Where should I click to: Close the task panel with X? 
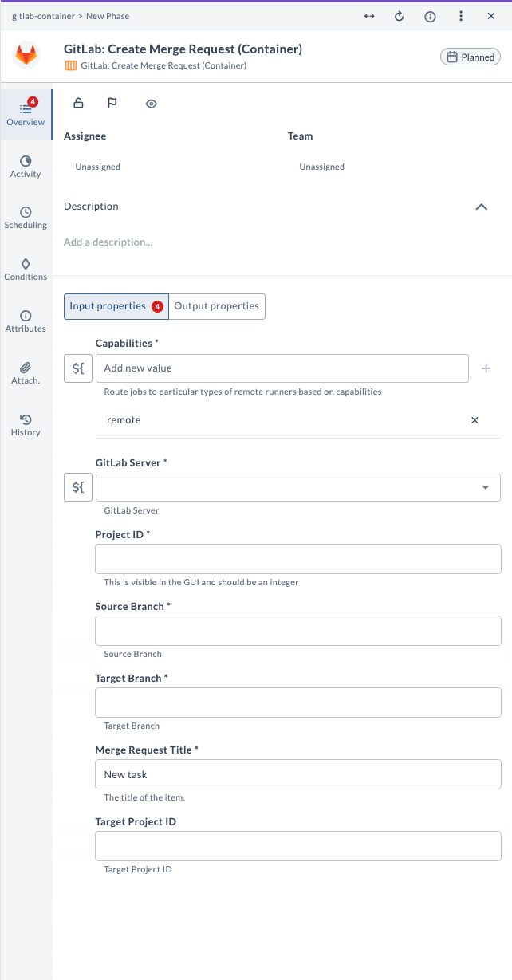tap(491, 16)
